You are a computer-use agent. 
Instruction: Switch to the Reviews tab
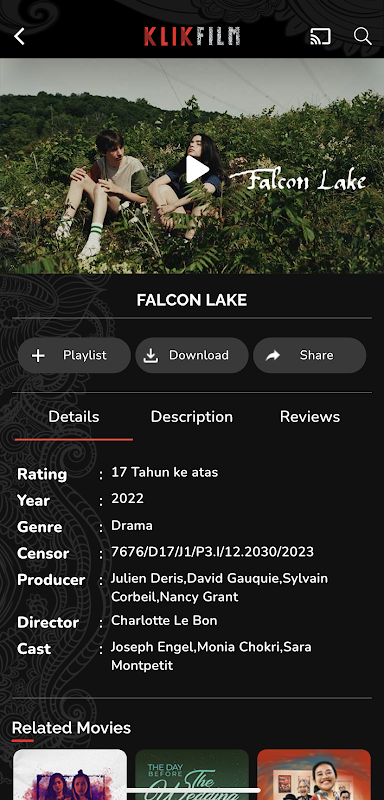tap(310, 417)
